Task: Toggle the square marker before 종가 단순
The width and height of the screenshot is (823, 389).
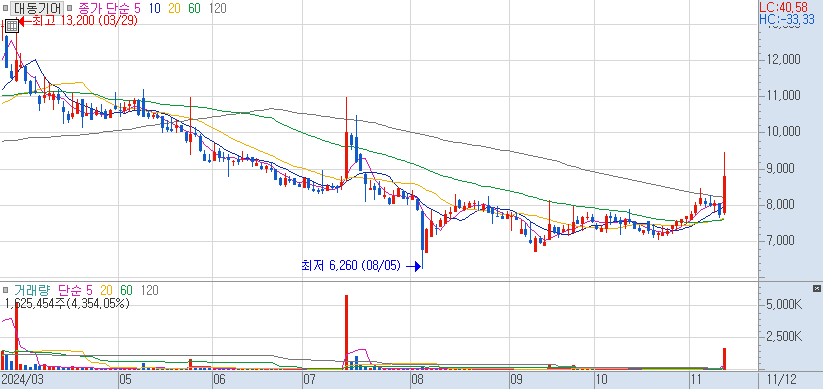Action: (69, 8)
